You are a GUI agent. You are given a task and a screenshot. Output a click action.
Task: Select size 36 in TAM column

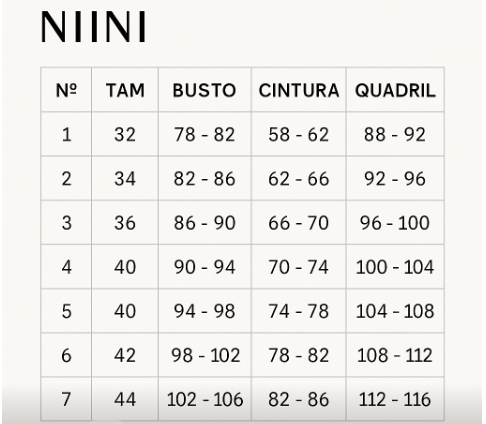[125, 223]
